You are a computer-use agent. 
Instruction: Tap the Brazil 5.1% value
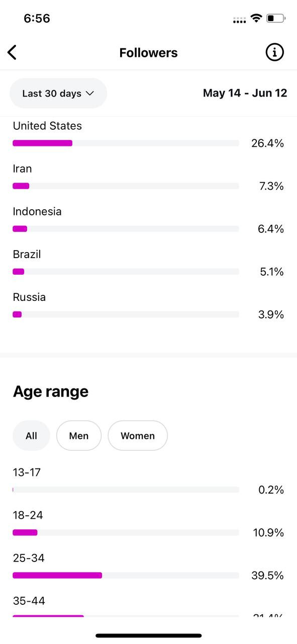(272, 272)
